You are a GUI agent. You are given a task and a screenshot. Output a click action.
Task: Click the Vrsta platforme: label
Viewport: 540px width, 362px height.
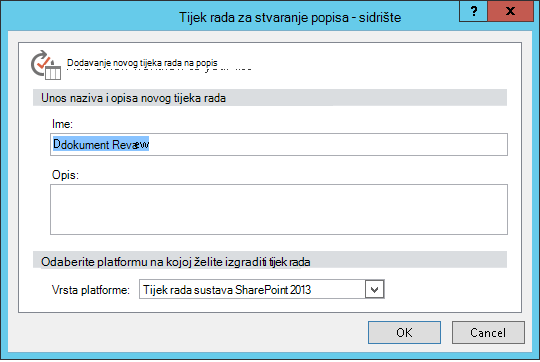(91, 290)
